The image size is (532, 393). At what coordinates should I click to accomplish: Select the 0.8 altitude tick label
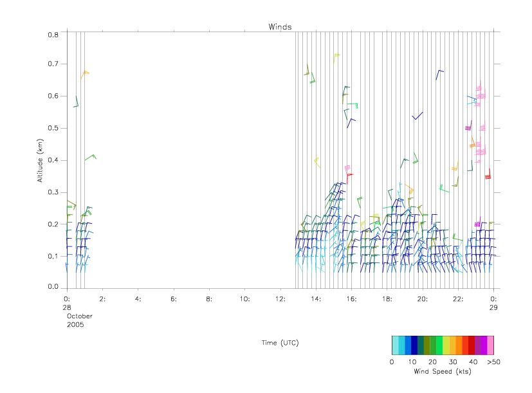(53, 35)
